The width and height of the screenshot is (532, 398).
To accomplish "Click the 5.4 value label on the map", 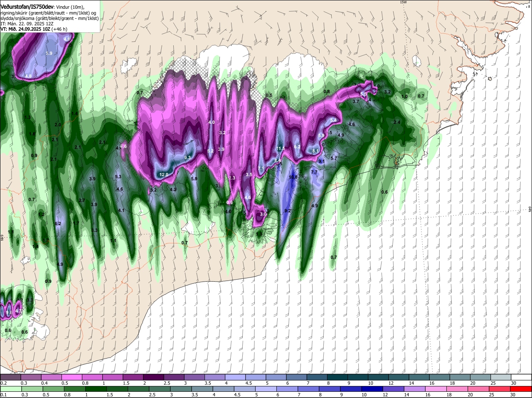I will [333, 120].
